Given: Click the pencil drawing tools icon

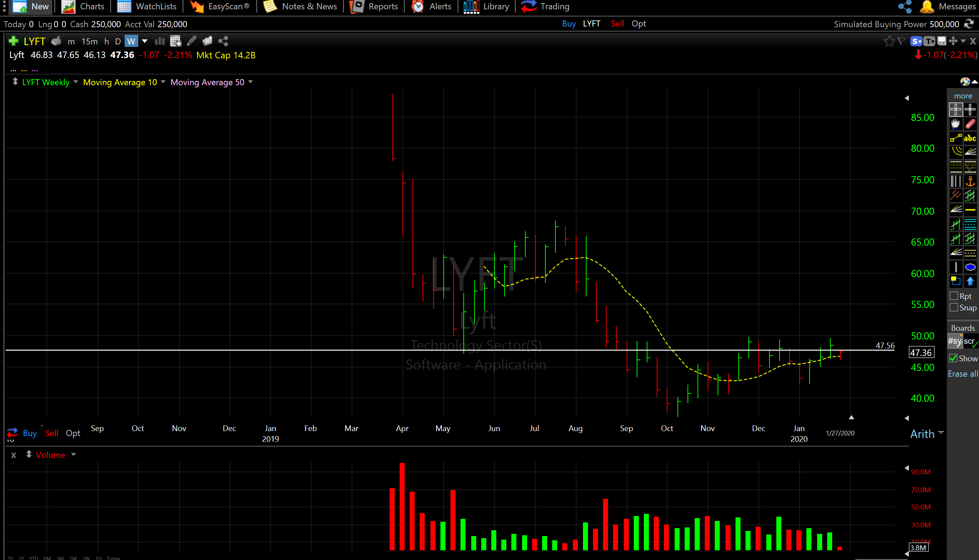Looking at the screenshot, I should coord(192,41).
